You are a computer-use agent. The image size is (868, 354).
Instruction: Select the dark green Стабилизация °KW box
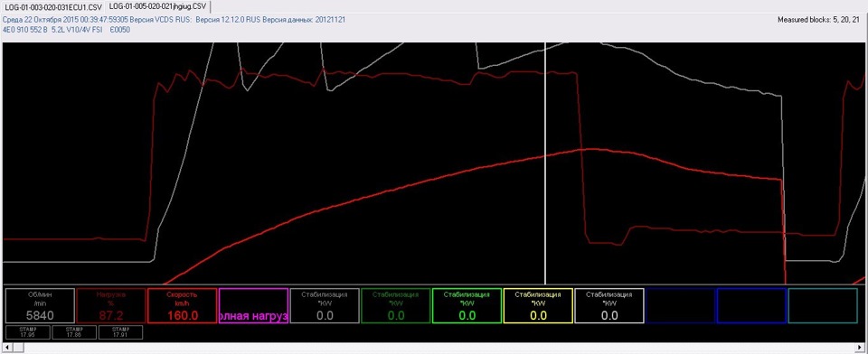[x=395, y=306]
